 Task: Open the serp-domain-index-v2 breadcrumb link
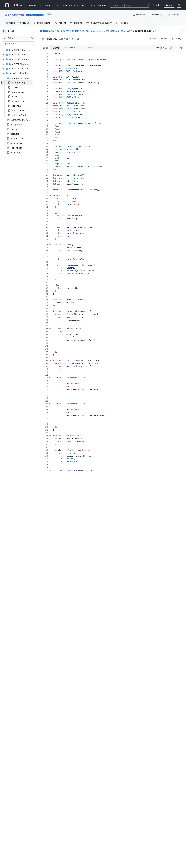click(x=117, y=31)
